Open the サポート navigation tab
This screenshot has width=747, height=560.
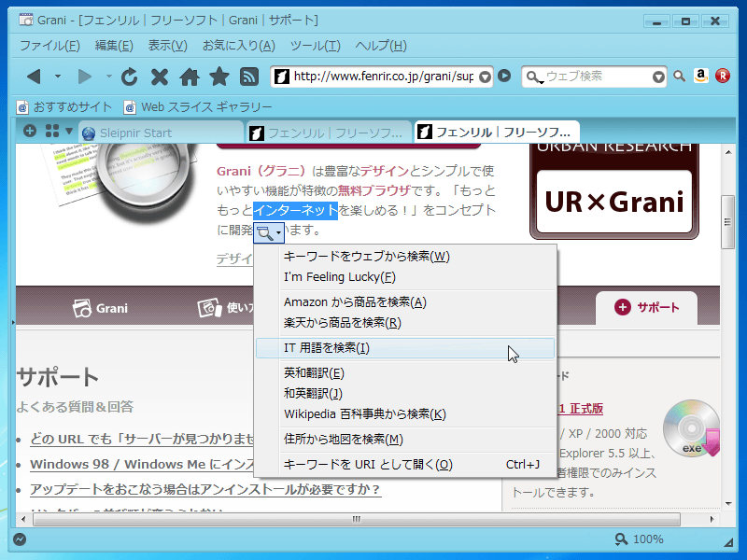click(x=646, y=308)
